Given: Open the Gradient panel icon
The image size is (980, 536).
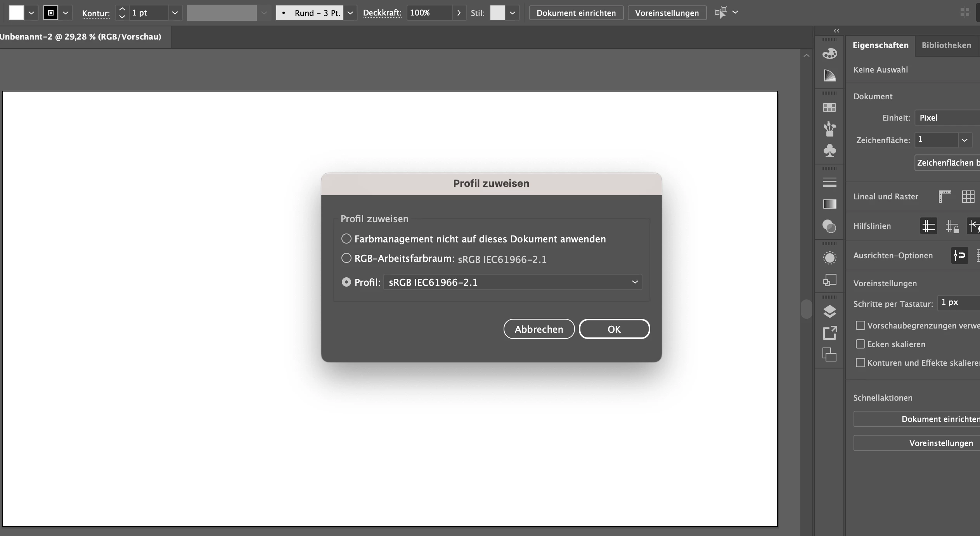Looking at the screenshot, I should click(829, 204).
